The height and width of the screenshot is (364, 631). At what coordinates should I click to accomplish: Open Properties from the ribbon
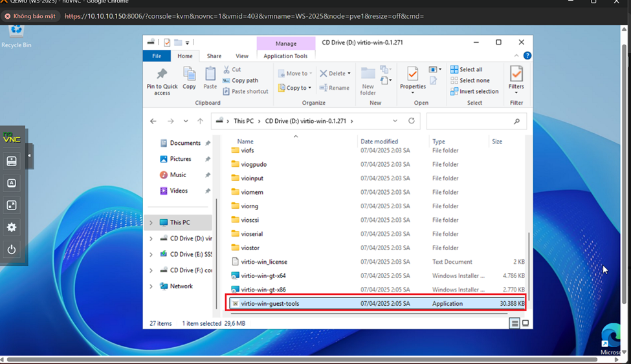pos(412,75)
